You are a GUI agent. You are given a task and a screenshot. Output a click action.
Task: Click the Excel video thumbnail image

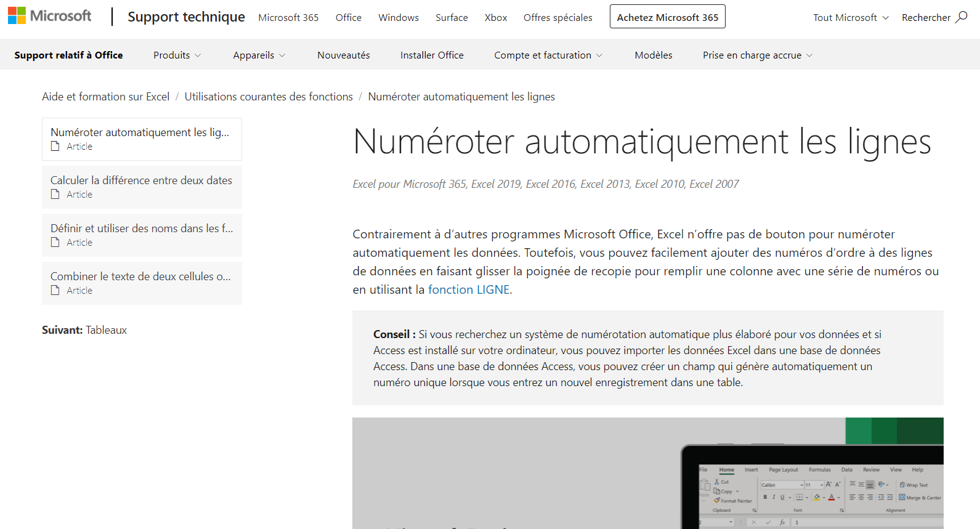648,473
